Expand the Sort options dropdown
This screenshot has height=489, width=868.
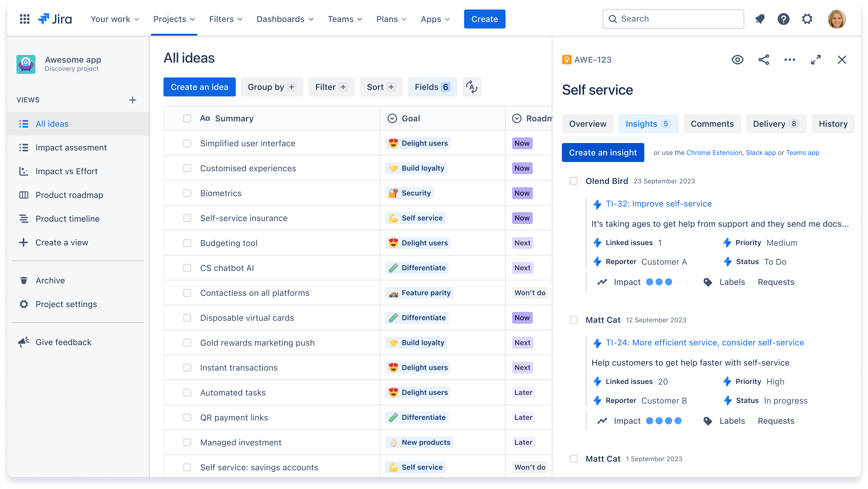(x=380, y=87)
